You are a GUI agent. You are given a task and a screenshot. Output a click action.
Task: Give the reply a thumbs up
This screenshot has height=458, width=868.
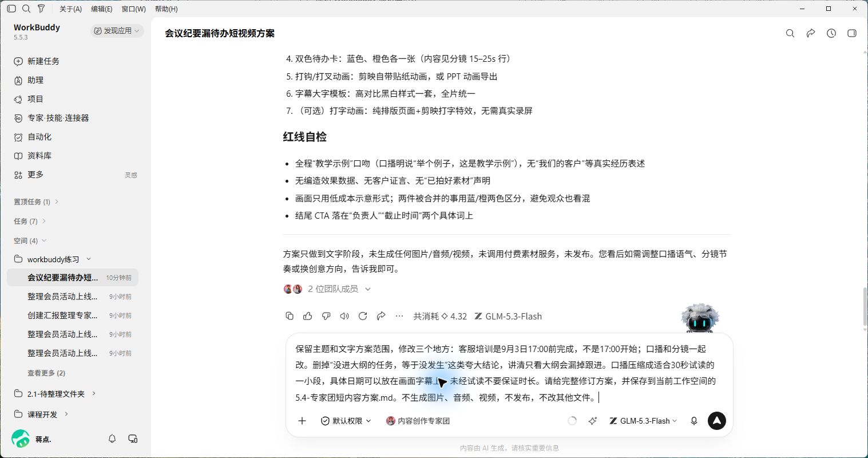[x=308, y=316]
